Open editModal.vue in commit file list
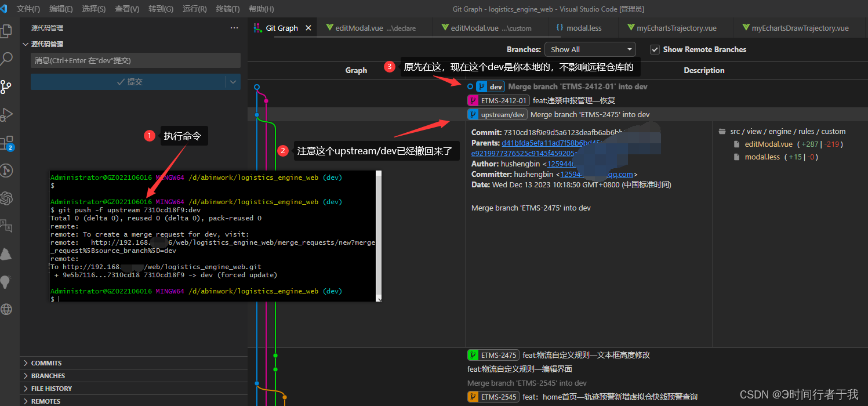This screenshot has width=868, height=406. click(768, 144)
